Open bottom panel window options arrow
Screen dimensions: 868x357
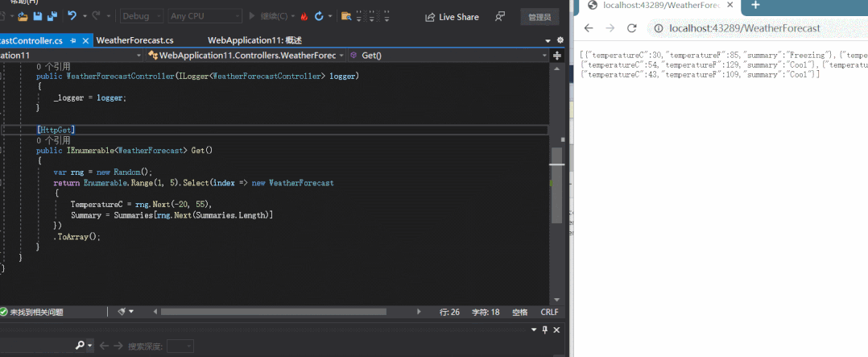534,330
